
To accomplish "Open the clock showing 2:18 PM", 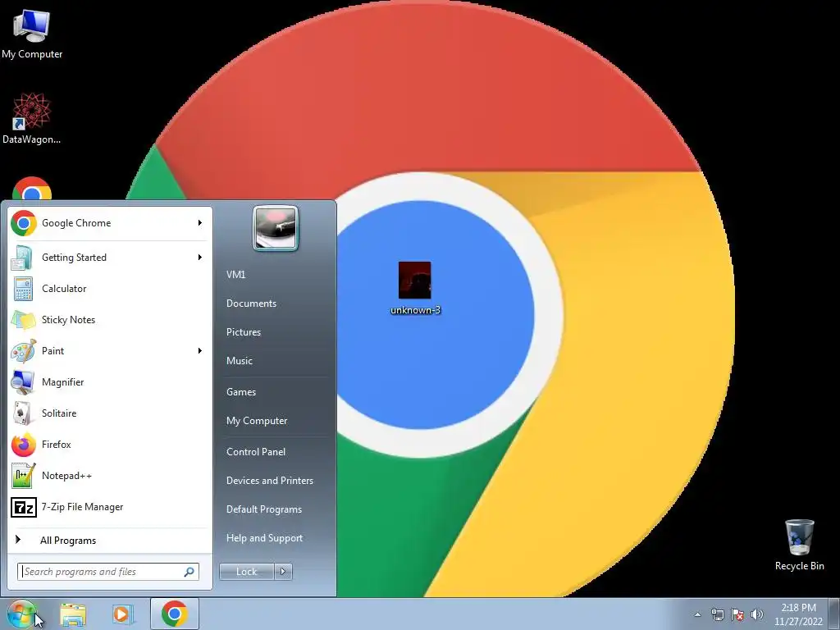I will pos(798,614).
